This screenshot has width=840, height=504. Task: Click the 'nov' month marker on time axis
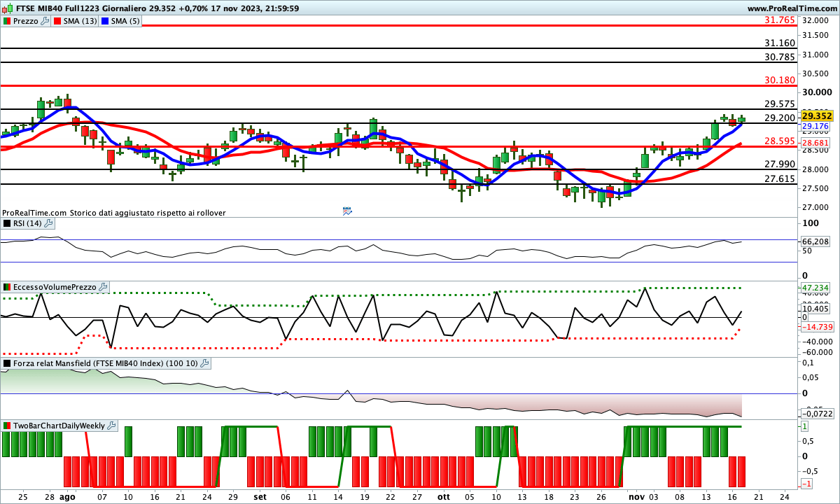636,496
